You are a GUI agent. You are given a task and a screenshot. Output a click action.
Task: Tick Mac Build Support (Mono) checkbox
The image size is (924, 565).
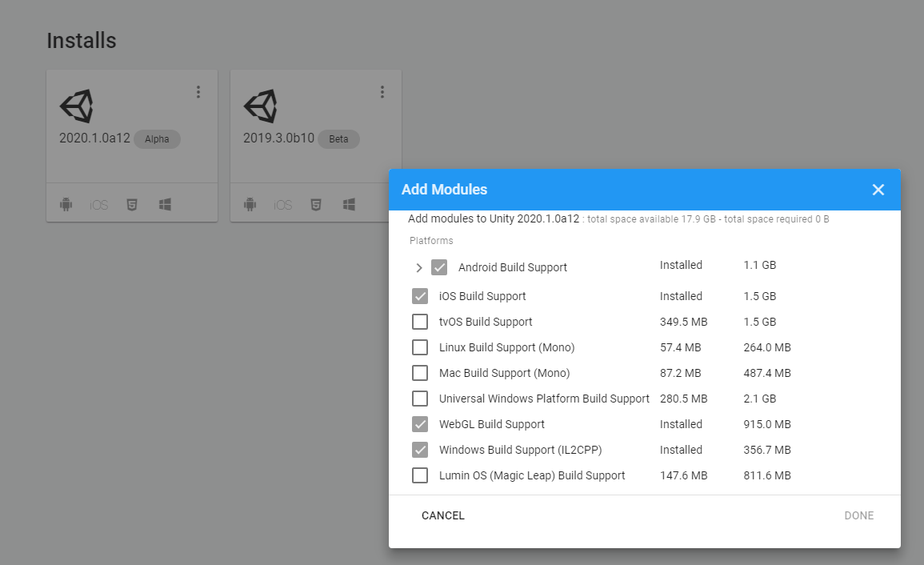point(420,373)
